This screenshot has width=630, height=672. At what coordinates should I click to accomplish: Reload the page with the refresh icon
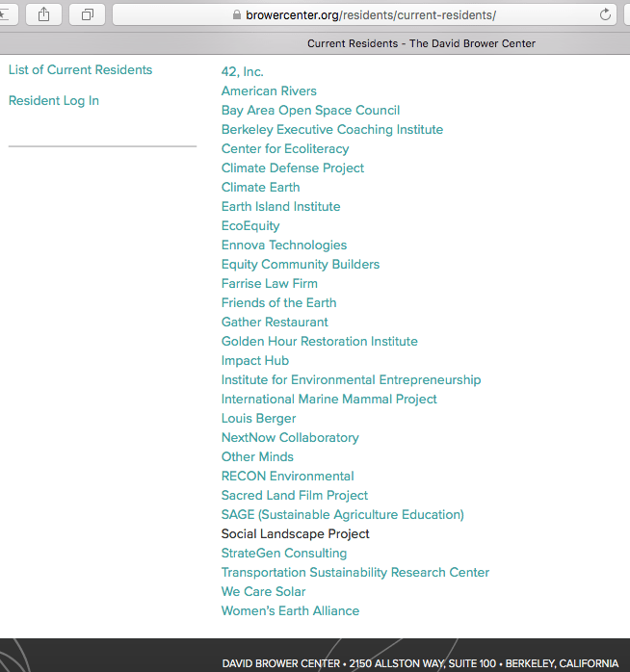pyautogui.click(x=605, y=15)
